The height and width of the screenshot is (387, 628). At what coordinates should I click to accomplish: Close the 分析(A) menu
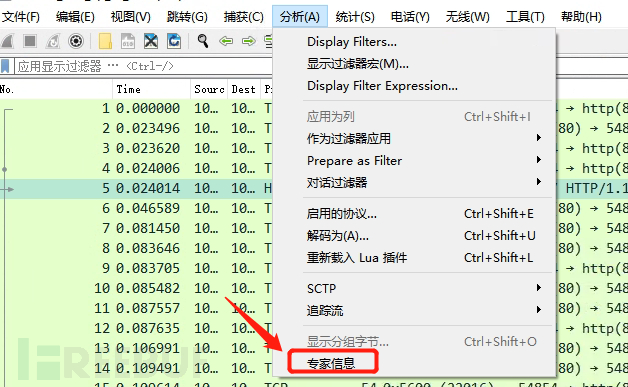(300, 17)
